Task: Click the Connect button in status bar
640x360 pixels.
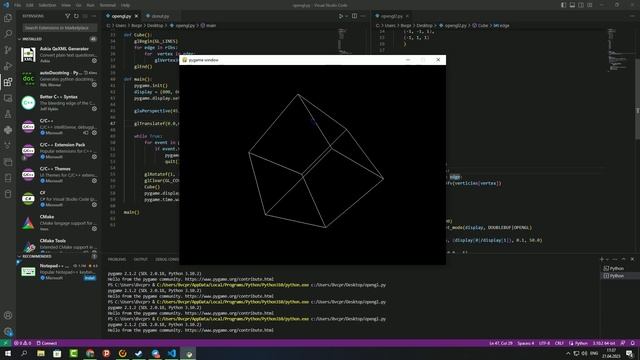Action: point(47,343)
